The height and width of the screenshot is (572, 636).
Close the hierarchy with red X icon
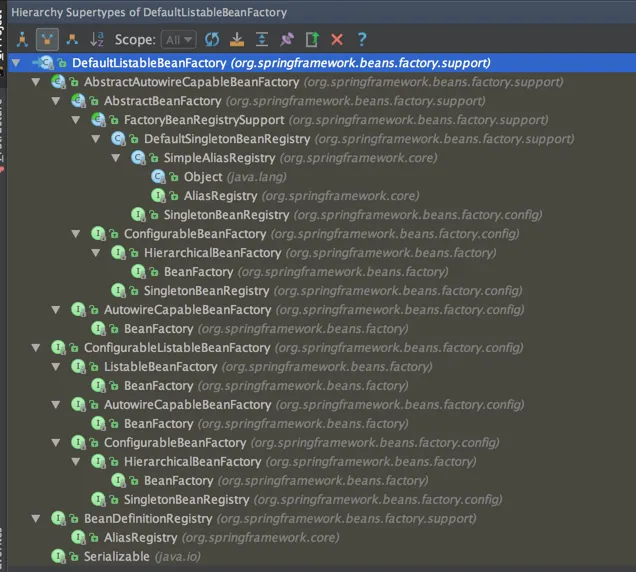336,40
